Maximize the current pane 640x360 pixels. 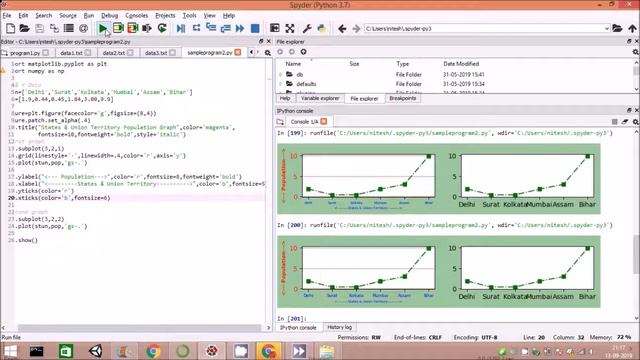pos(275,28)
